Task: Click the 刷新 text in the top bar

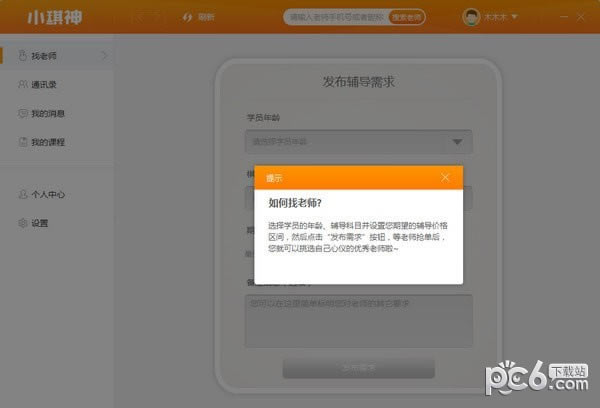Action: tap(205, 17)
